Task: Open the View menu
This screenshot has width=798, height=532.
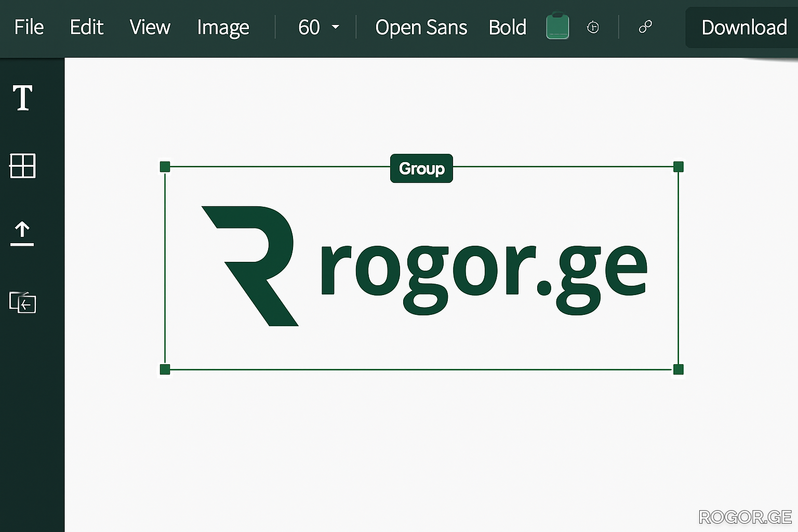Action: point(150,27)
